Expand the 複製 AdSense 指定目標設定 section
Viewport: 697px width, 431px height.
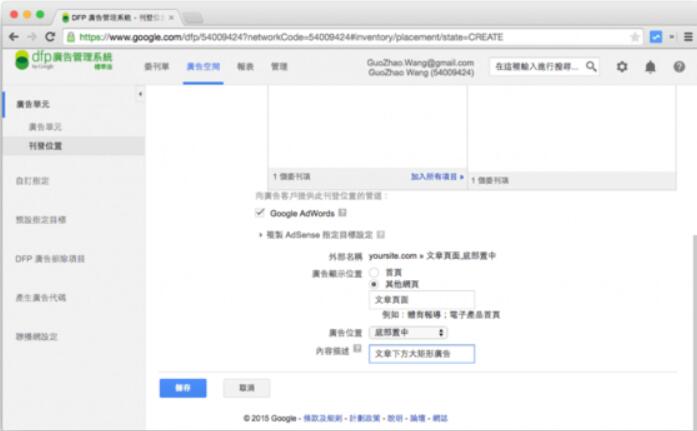point(261,234)
